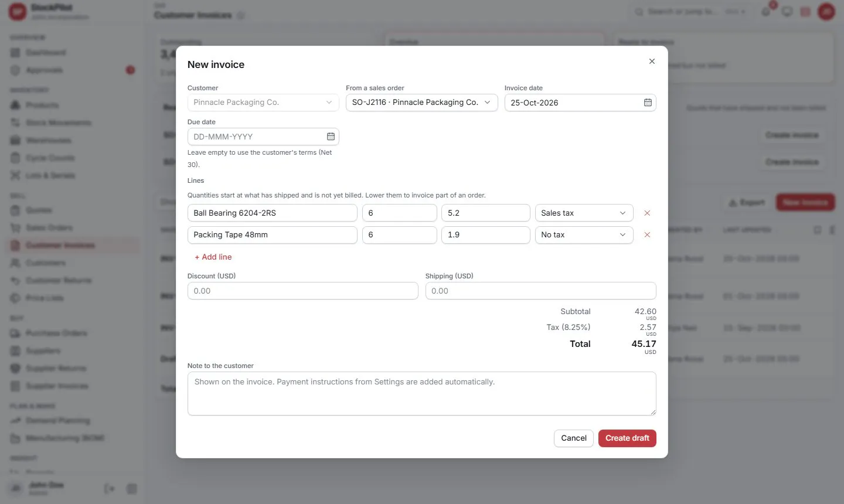Click the unit price field showing 1.9
This screenshot has height=504, width=844.
tap(486, 235)
